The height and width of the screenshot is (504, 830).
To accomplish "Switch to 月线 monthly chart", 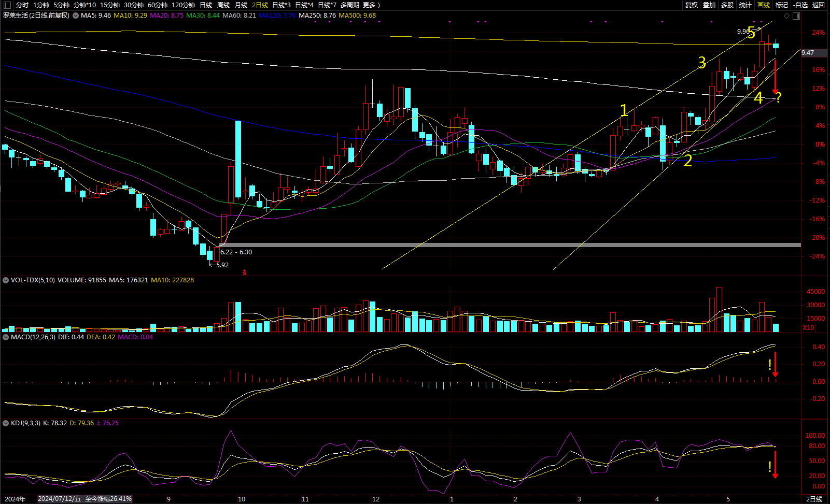I will (241, 5).
